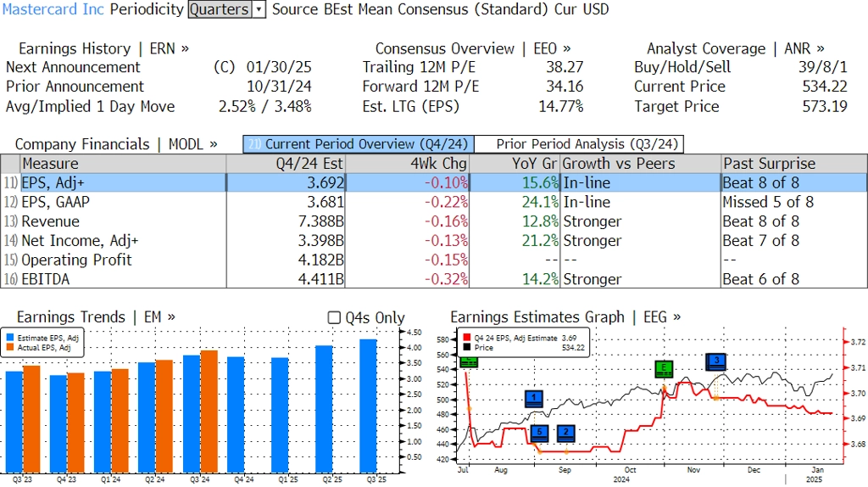The image size is (868, 487).
Task: Click the Target Price value 573.19
Action: pos(825,106)
